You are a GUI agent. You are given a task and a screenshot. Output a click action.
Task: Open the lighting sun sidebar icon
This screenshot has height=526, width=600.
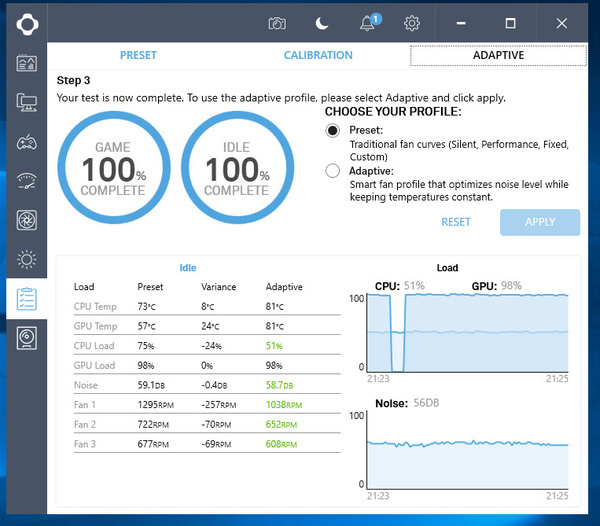27,260
